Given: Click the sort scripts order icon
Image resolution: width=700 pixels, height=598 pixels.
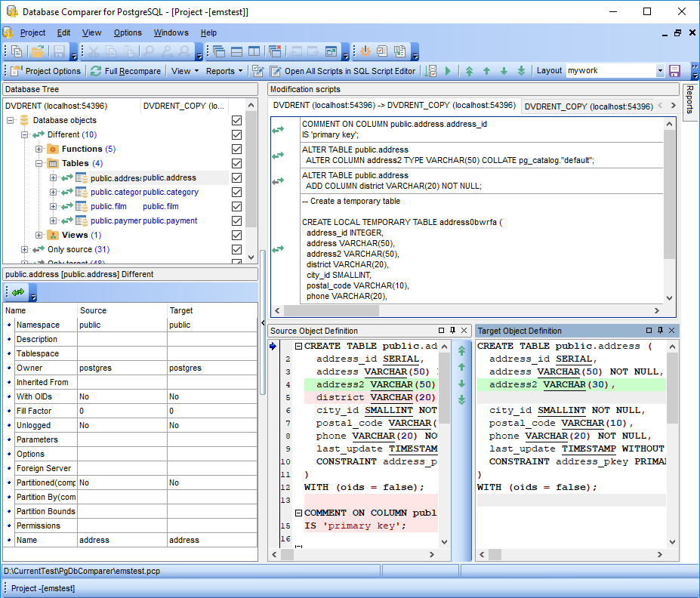Looking at the screenshot, I should click(x=431, y=71).
